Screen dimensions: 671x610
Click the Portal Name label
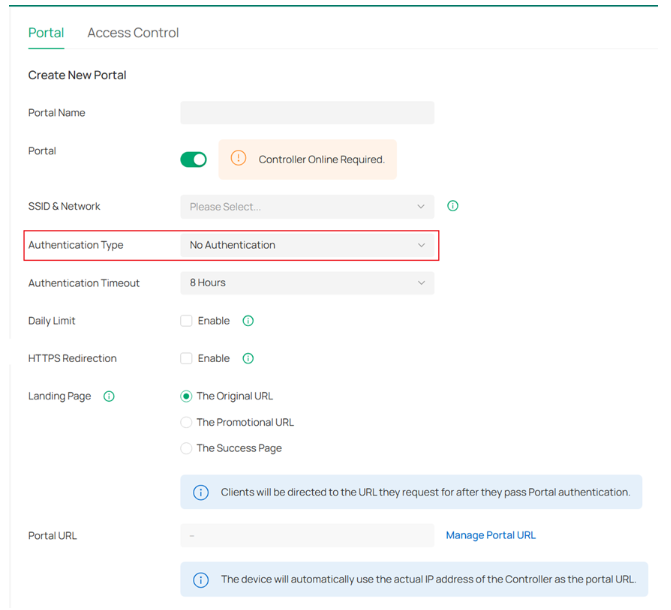(x=56, y=113)
